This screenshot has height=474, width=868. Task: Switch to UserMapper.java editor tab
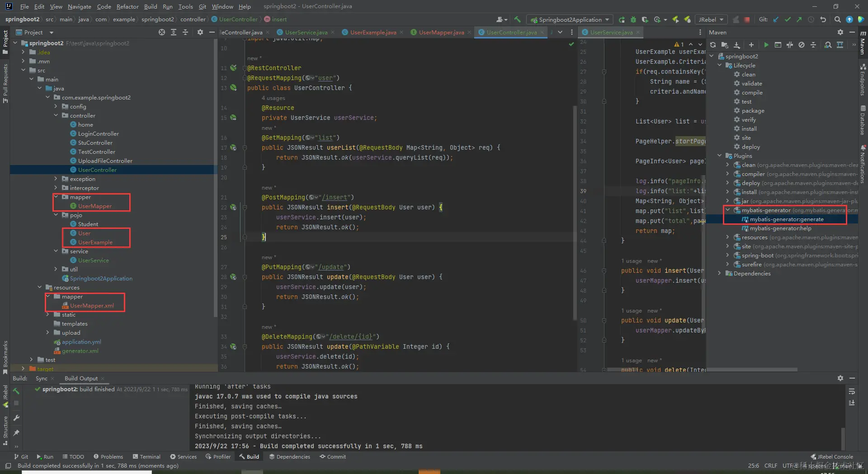[441, 32]
